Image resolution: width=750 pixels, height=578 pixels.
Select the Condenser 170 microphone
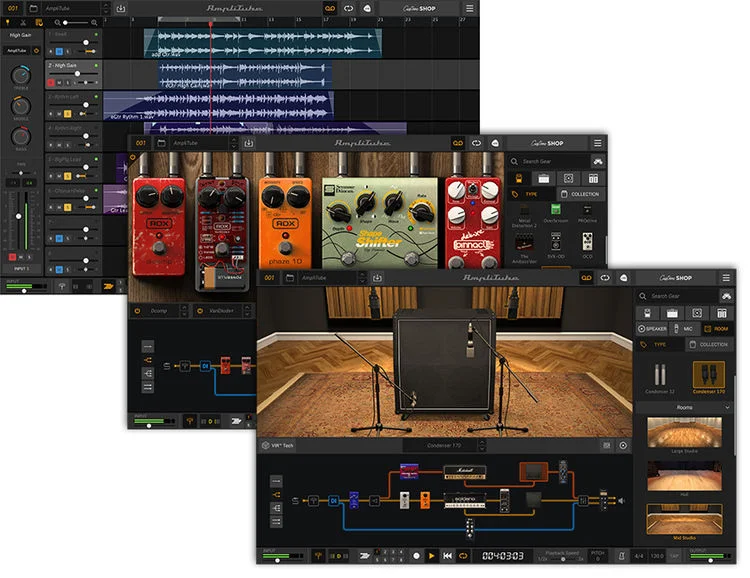click(708, 378)
